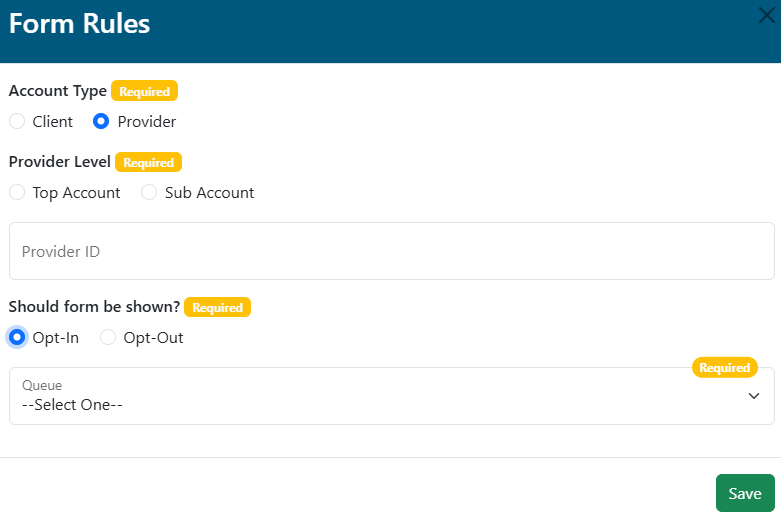Click the "Should form be shown?" label
This screenshot has width=781, height=525.
point(93,308)
